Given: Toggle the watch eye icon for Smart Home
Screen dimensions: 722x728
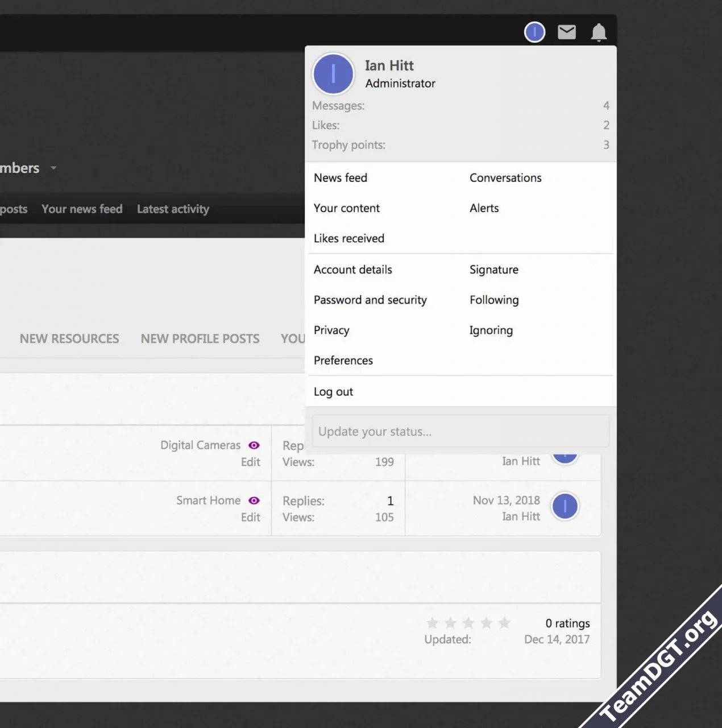Looking at the screenshot, I should coord(254,500).
